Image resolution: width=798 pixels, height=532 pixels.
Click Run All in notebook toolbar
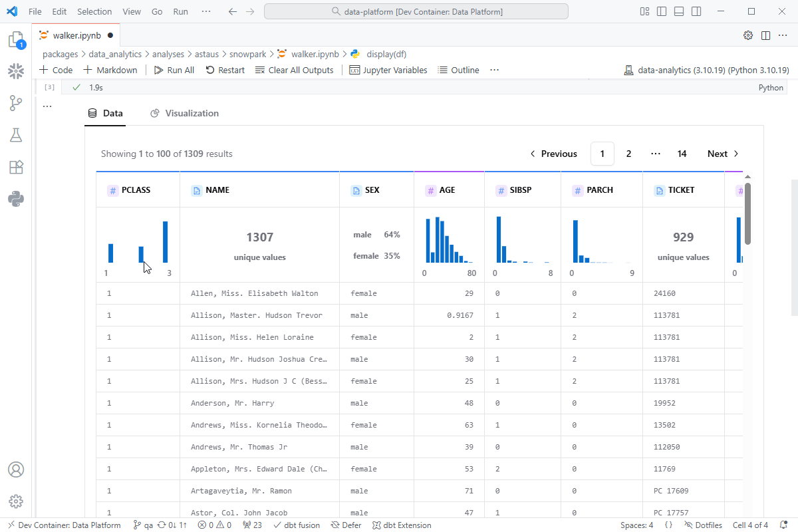tap(174, 70)
